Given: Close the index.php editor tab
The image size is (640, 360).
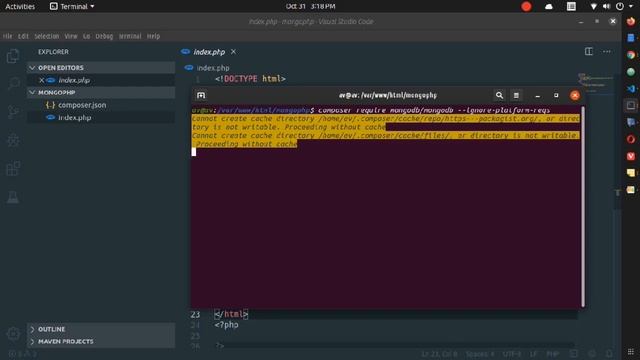Looking at the screenshot, I should point(233,52).
